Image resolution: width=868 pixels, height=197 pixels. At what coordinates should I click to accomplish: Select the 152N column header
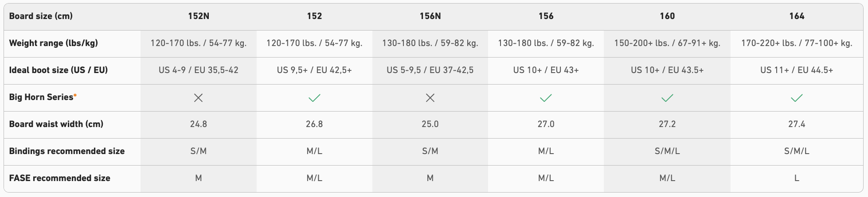click(198, 16)
